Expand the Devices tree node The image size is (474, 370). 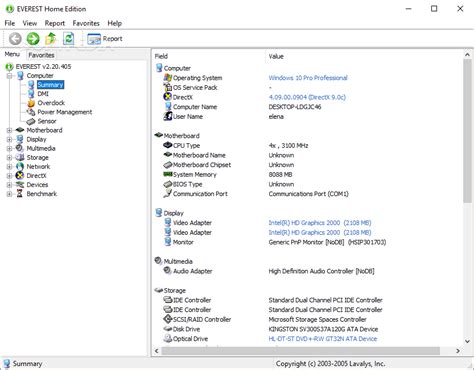coord(10,185)
